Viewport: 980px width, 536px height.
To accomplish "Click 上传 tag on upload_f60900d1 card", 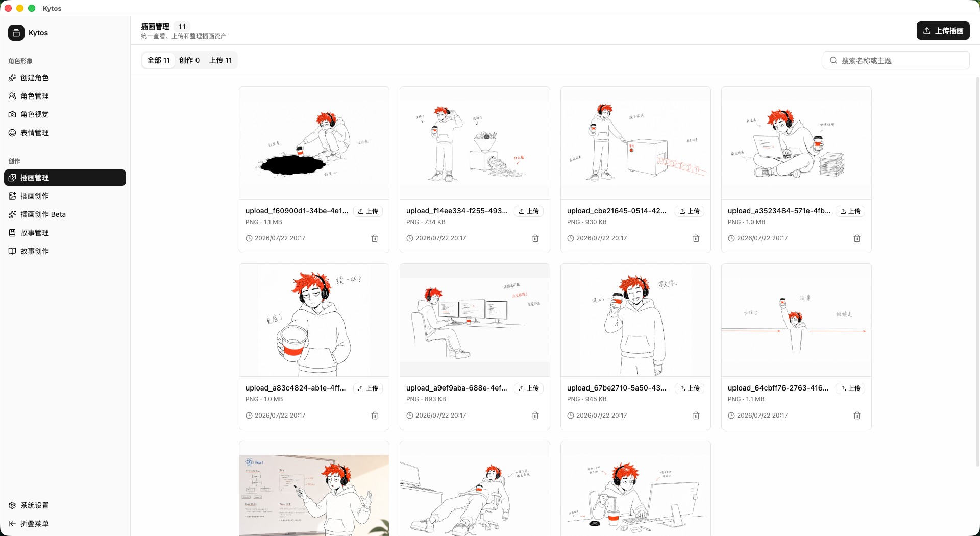I will (368, 211).
